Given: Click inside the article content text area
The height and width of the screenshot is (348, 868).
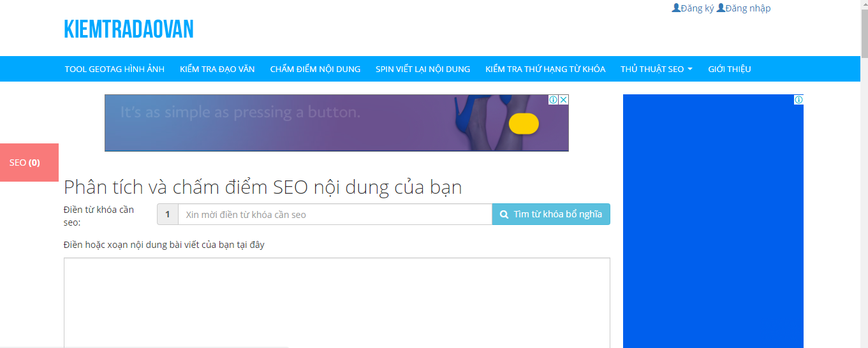Looking at the screenshot, I should (337, 303).
